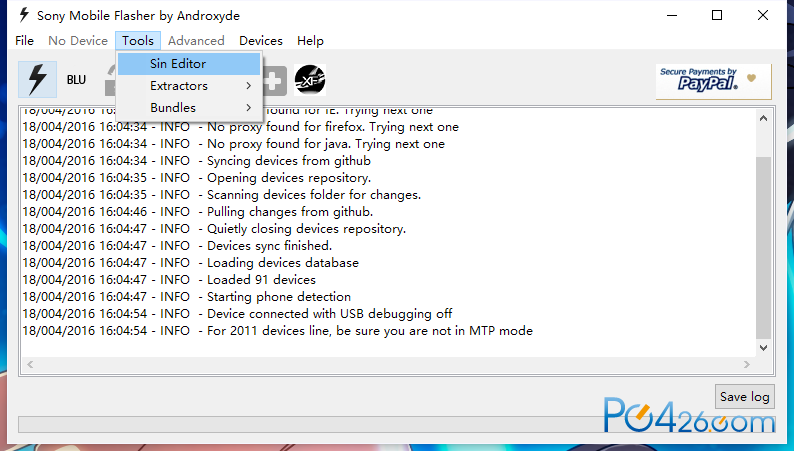Expand the Bundles submenu

pos(189,107)
